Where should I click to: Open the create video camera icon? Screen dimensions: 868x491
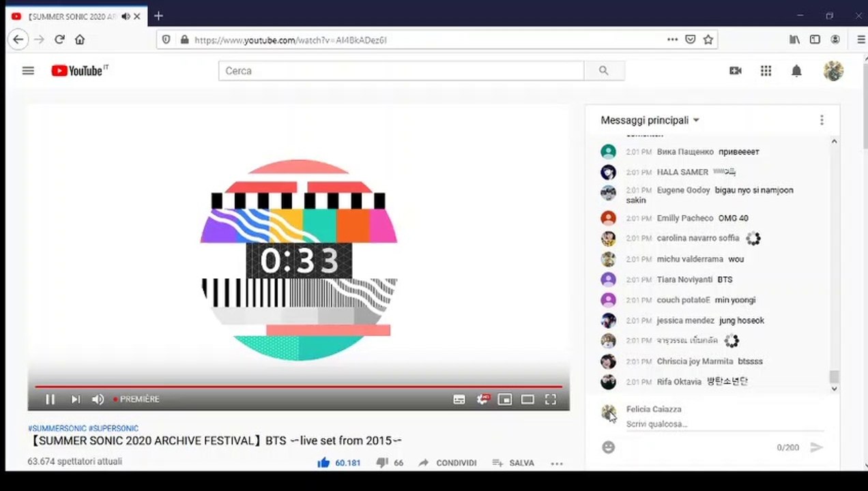click(736, 71)
